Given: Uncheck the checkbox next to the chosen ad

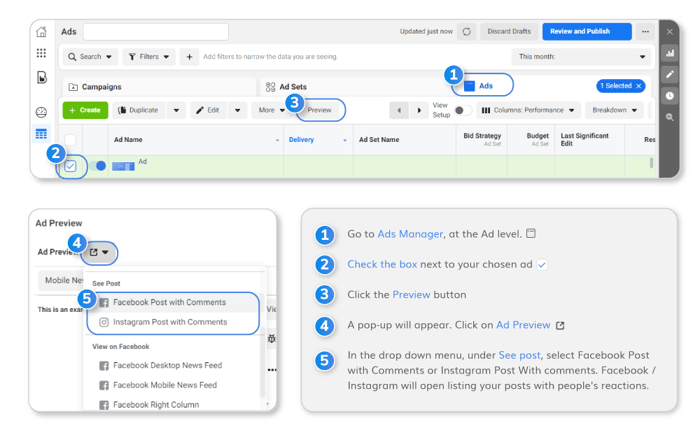Looking at the screenshot, I should [71, 167].
